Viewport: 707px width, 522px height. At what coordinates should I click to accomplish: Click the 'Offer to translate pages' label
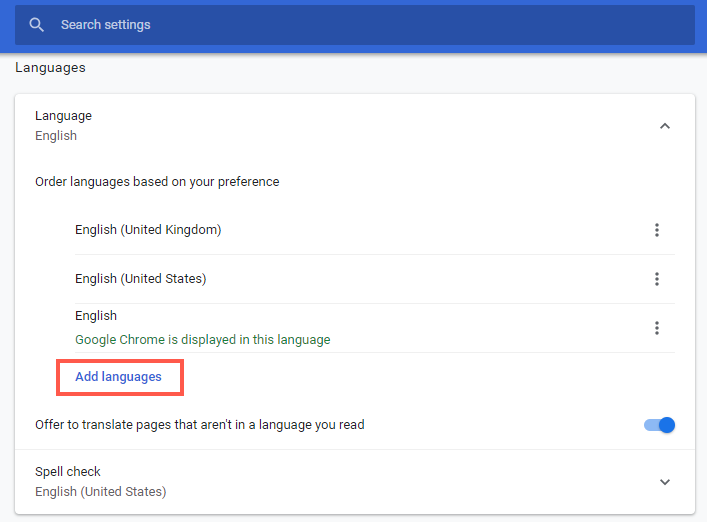[x=200, y=425]
